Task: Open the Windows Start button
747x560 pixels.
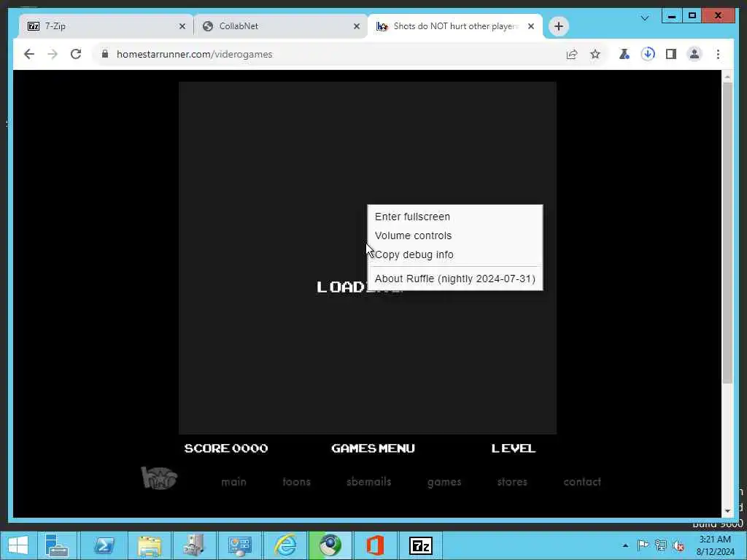Action: [18, 545]
